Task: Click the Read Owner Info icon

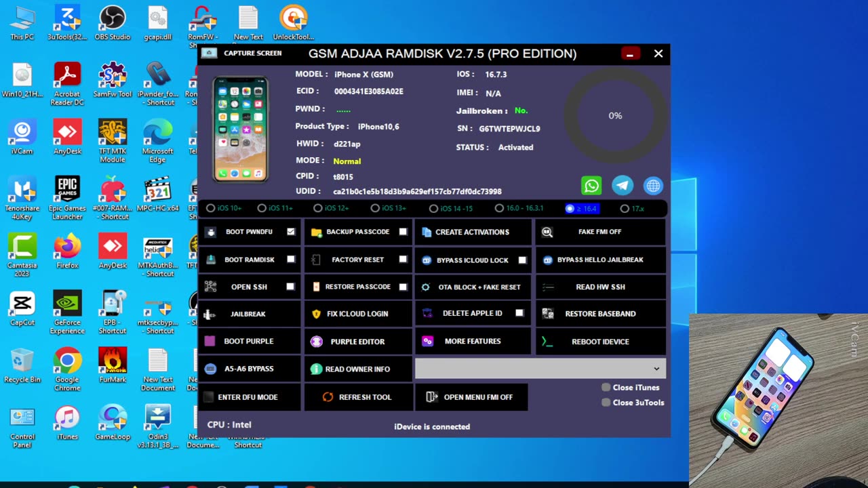Action: 316,369
